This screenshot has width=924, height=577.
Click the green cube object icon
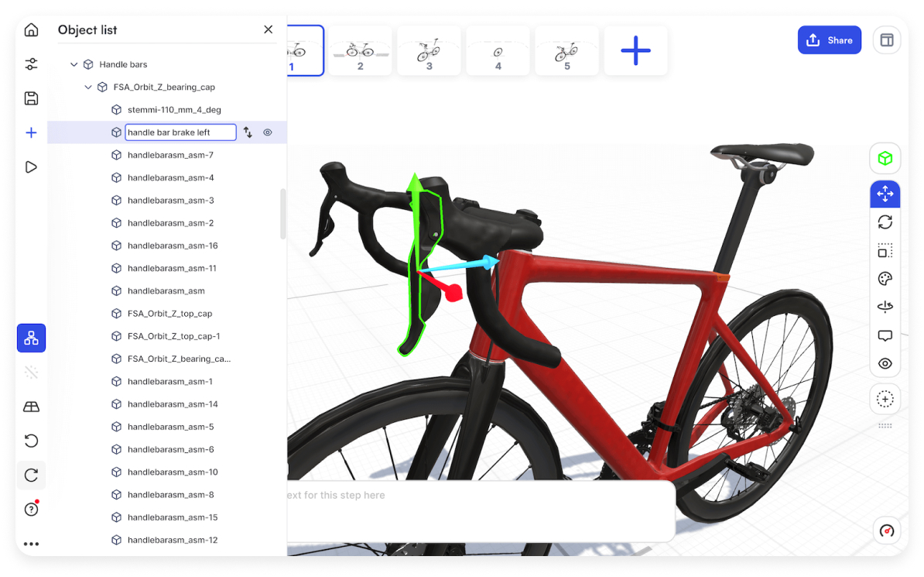coord(885,158)
